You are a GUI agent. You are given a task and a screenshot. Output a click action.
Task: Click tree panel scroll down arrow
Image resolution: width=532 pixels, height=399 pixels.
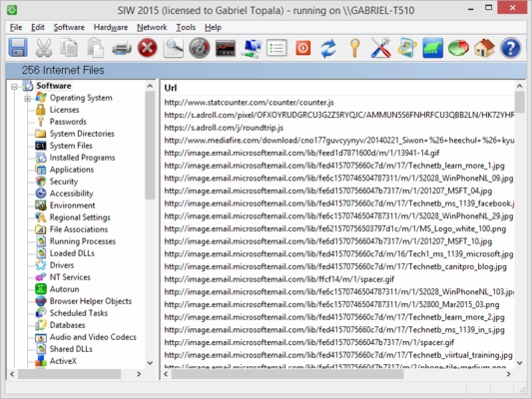pyautogui.click(x=150, y=363)
